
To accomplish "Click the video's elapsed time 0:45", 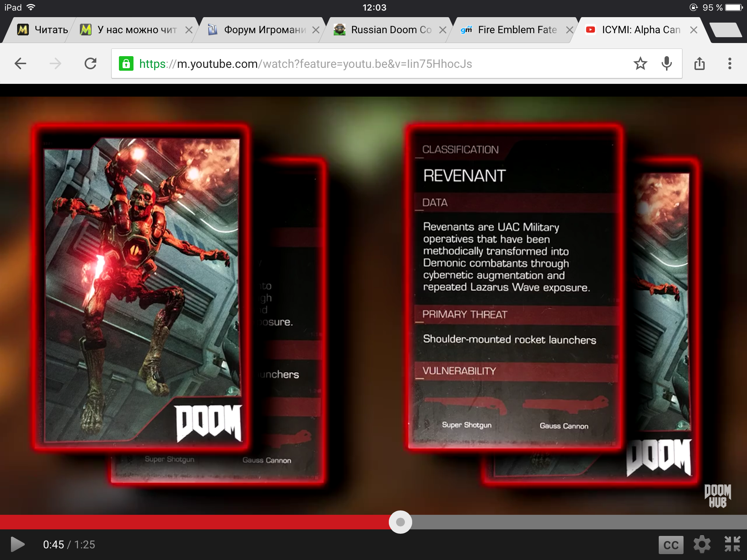I will click(54, 545).
